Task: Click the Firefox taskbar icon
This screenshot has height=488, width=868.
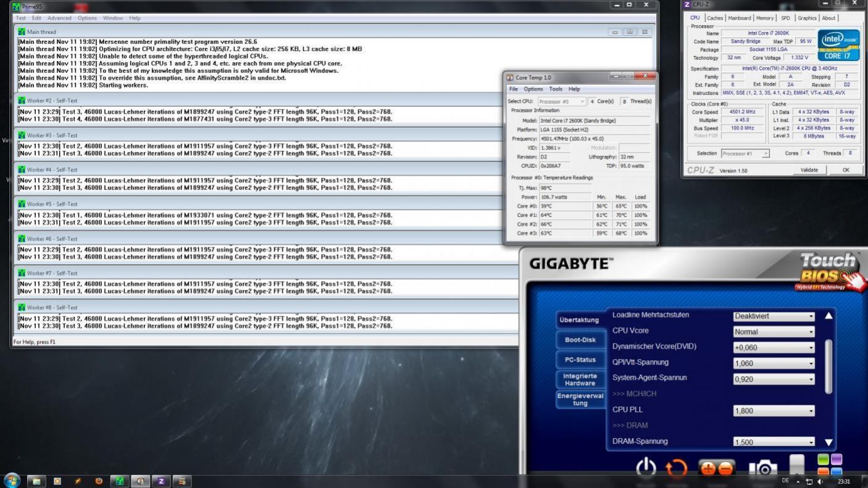Action: [99, 481]
